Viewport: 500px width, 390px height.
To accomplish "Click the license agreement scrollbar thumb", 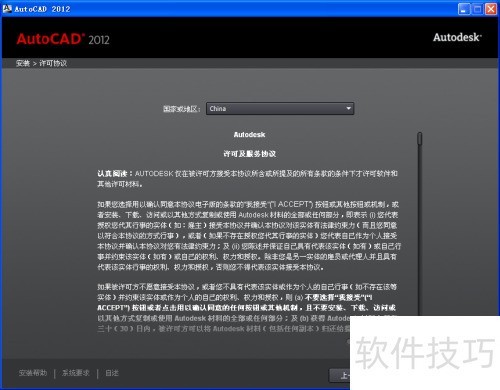I will click(x=420, y=139).
